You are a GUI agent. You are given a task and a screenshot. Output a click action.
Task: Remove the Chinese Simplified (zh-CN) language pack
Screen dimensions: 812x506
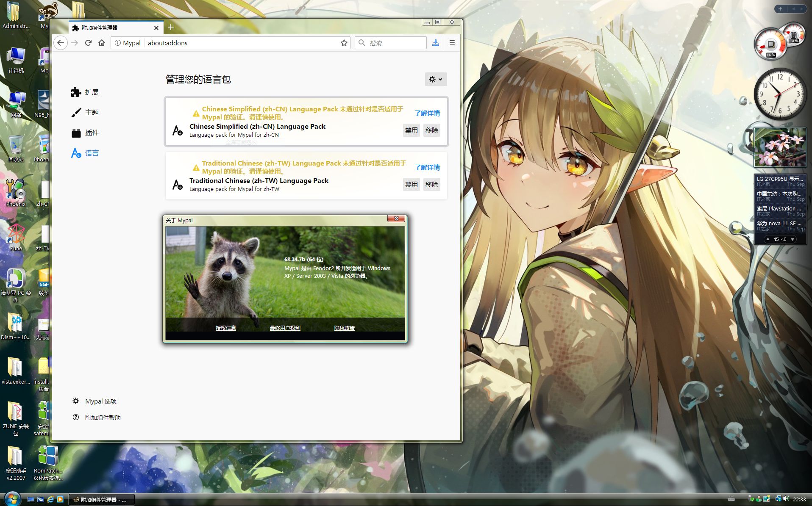[431, 130]
